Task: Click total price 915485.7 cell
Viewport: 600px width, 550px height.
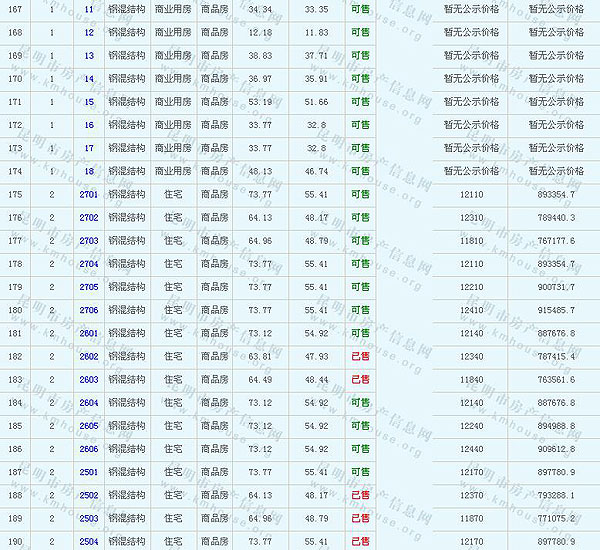Action: [x=555, y=310]
